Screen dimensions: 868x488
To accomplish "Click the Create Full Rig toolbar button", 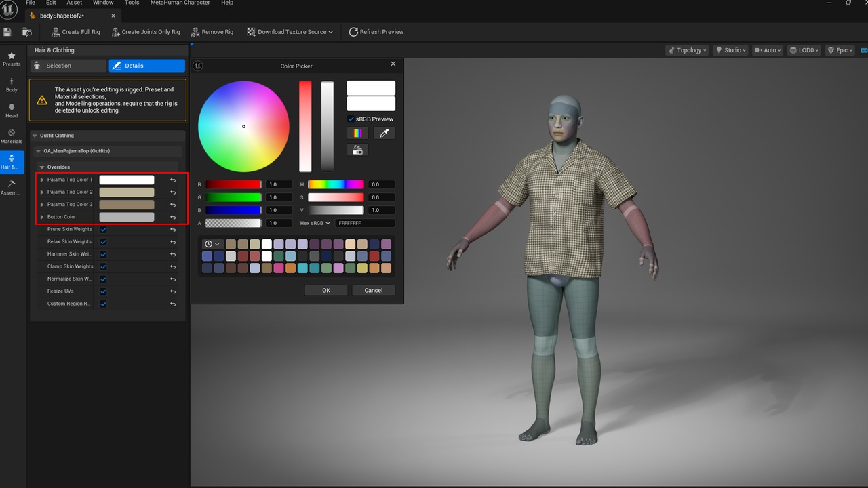I will click(75, 32).
